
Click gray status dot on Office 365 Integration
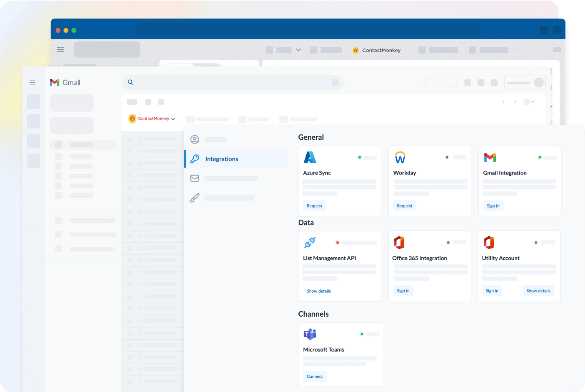pyautogui.click(x=448, y=243)
